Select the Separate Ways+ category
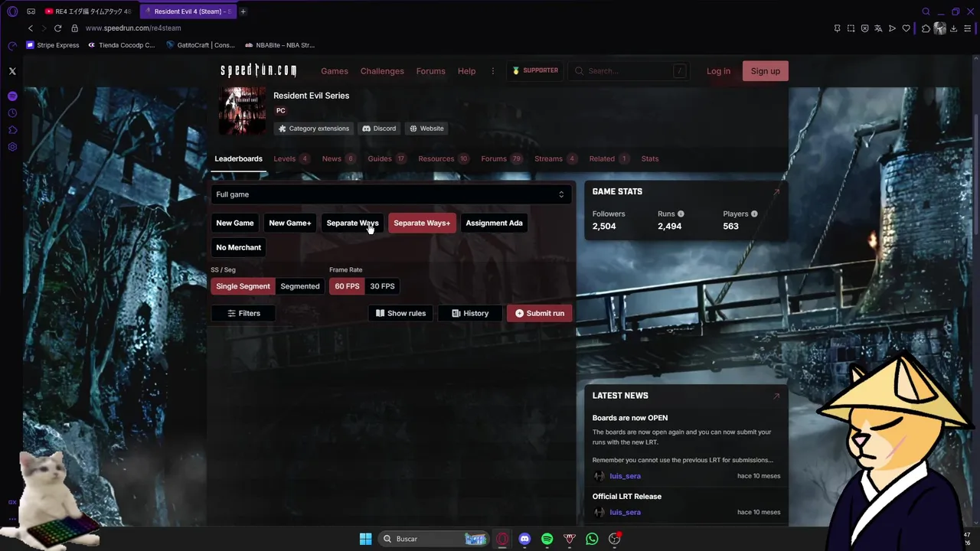This screenshot has height=551, width=980. [422, 223]
